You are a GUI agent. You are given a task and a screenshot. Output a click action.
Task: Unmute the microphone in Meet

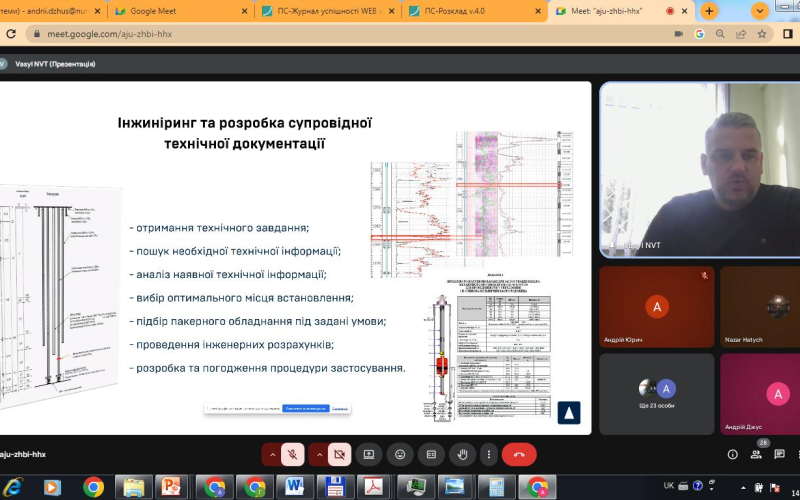[x=292, y=454]
